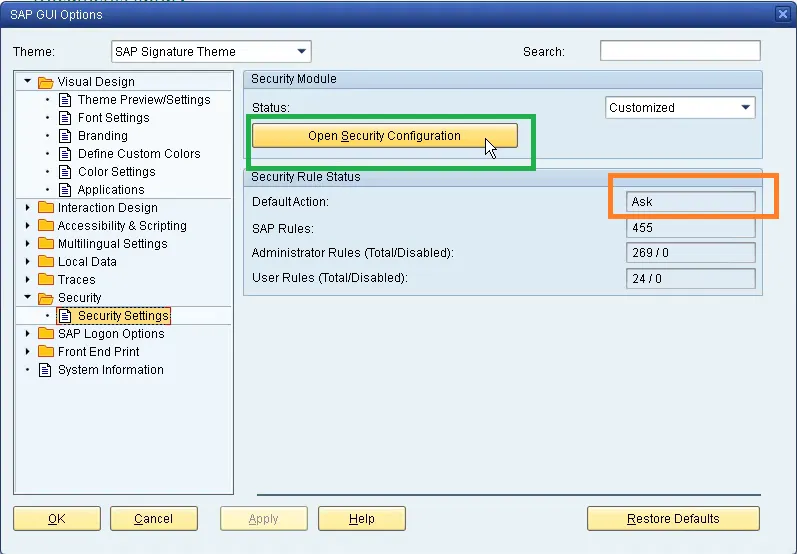This screenshot has height=554, width=797.
Task: Click the Branding page icon
Action: tap(65, 136)
